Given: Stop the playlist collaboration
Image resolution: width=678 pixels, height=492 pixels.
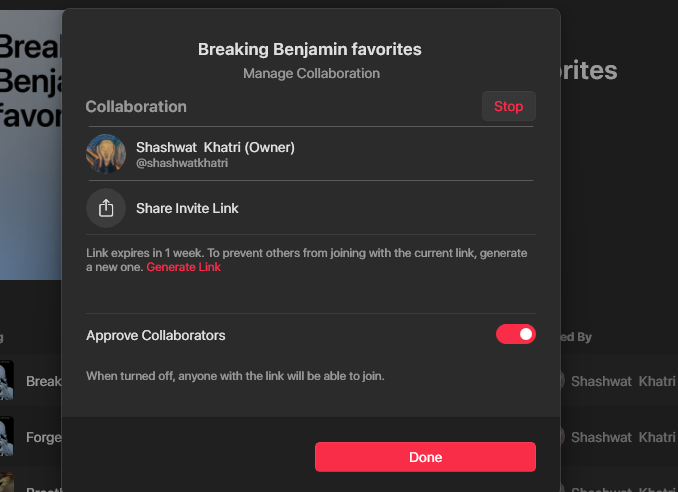Looking at the screenshot, I should (x=508, y=106).
